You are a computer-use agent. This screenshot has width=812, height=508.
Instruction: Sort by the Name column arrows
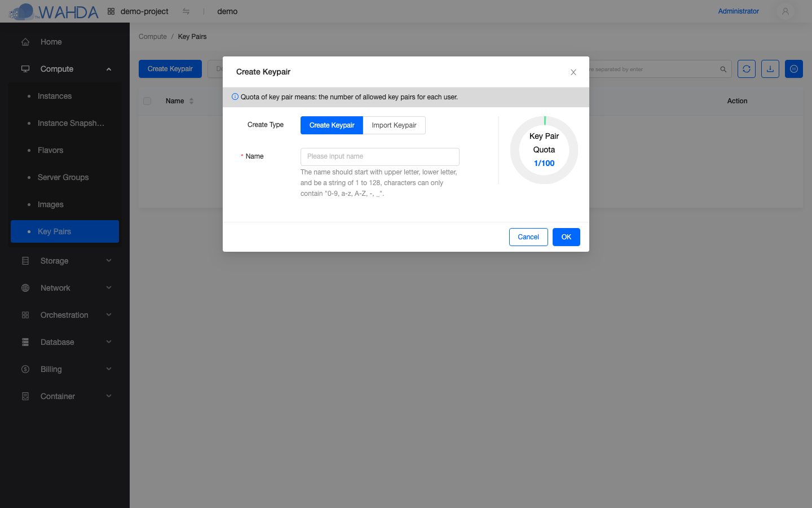192,101
